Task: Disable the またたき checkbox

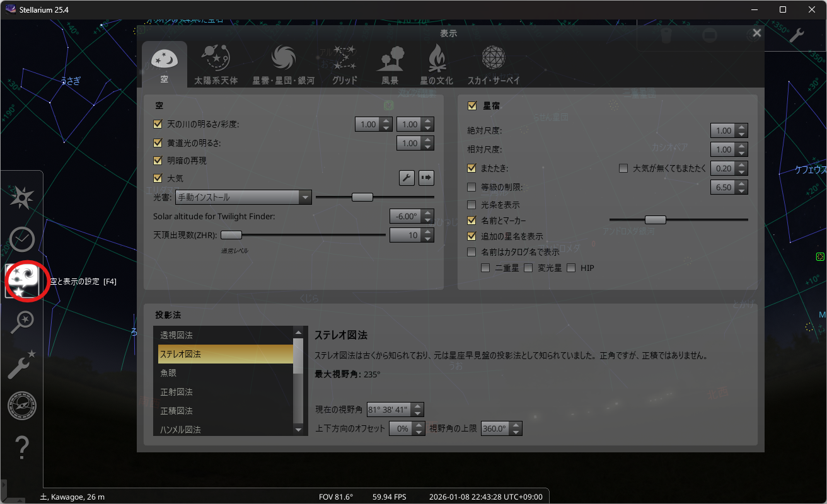Action: point(471,168)
